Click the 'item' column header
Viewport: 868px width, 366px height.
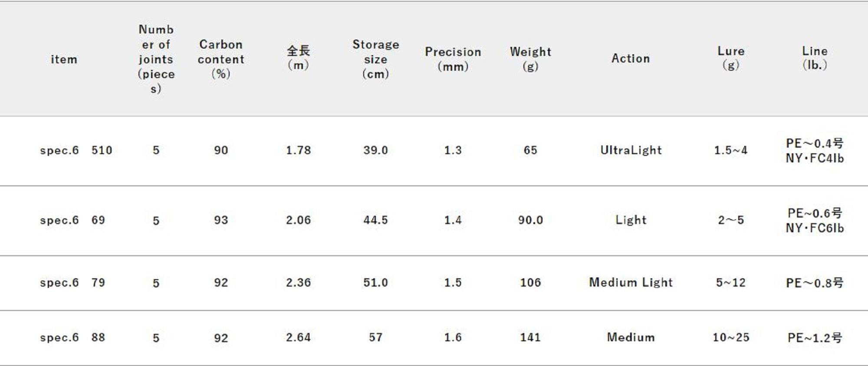pyautogui.click(x=64, y=59)
